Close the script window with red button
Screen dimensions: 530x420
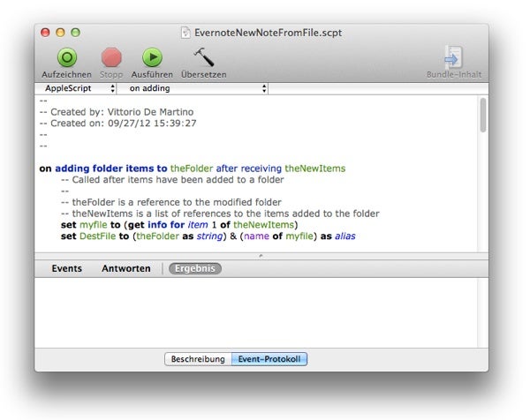(x=45, y=33)
